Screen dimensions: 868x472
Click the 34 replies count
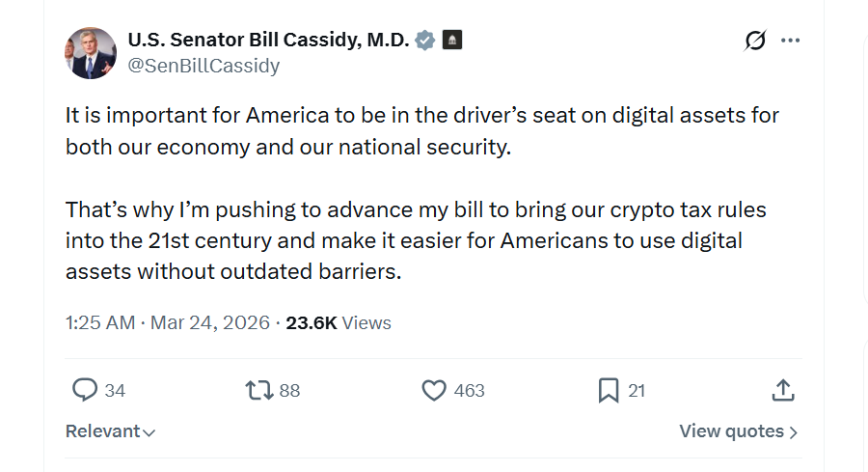[115, 391]
